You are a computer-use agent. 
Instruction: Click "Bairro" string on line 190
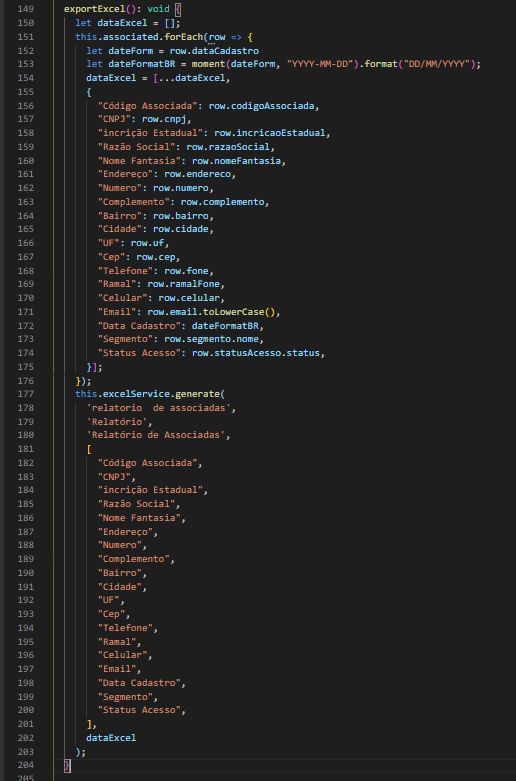tap(120, 573)
